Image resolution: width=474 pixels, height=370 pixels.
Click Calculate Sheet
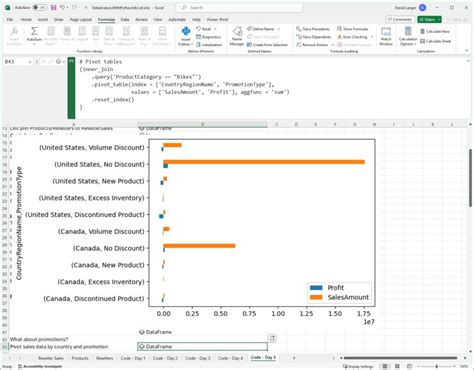[435, 41]
